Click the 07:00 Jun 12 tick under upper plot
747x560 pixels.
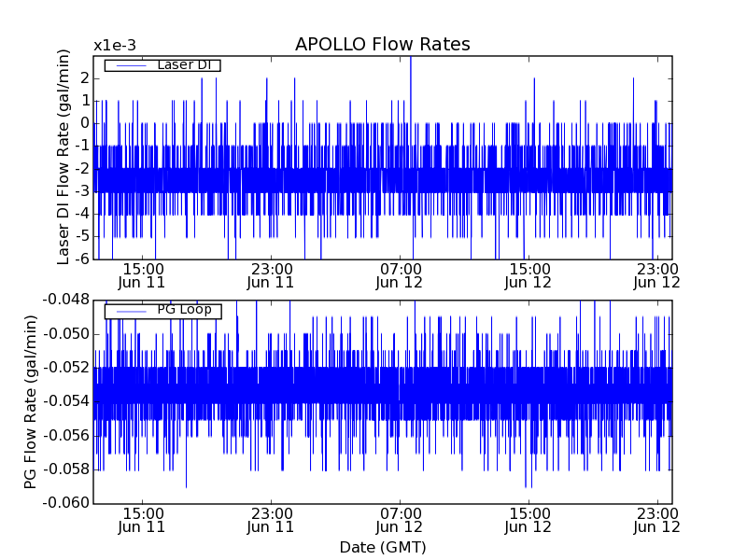tap(400, 274)
